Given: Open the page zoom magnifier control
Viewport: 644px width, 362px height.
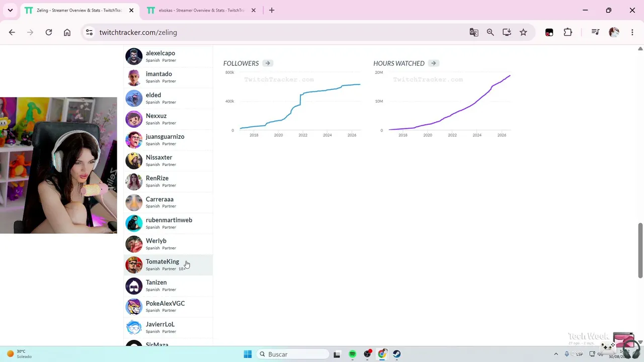Looking at the screenshot, I should click(x=491, y=32).
